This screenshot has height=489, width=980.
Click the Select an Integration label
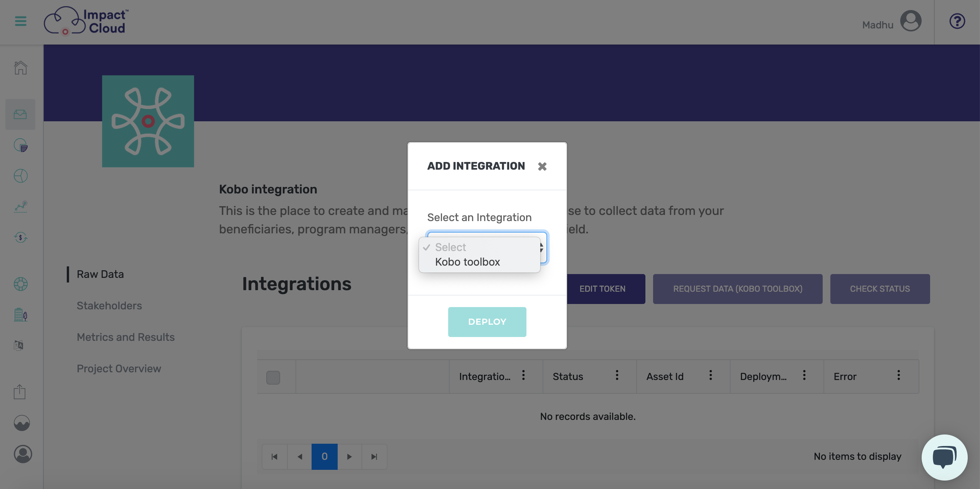479,218
